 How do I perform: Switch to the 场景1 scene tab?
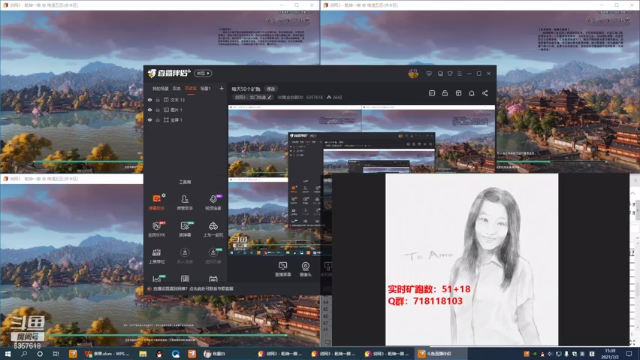click(205, 89)
